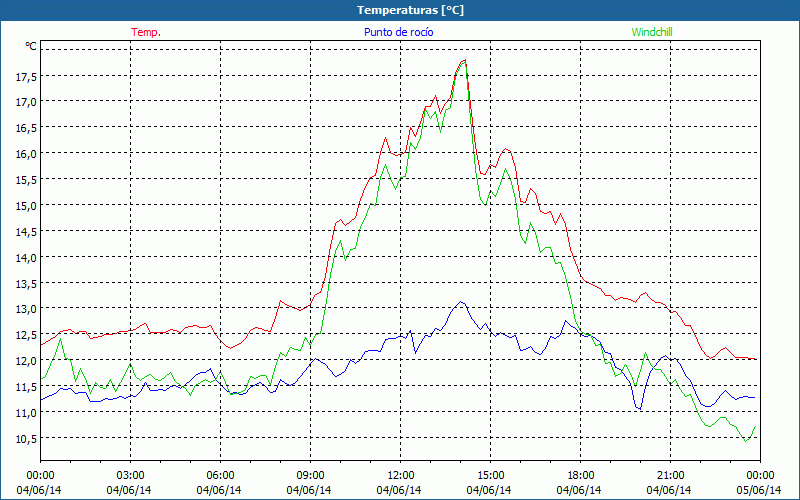Viewport: 800px width, 500px height.
Task: Click the green Windchill legend label
Action: [653, 32]
